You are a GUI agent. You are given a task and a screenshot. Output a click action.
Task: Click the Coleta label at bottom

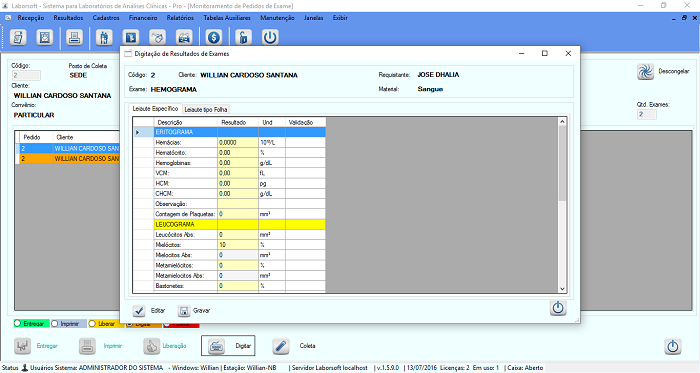307,346
